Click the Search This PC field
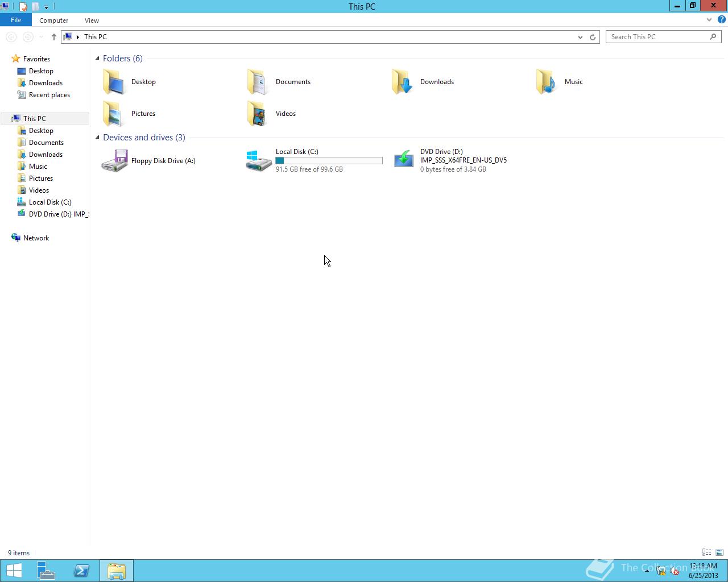The width and height of the screenshot is (728, 582). click(x=658, y=37)
